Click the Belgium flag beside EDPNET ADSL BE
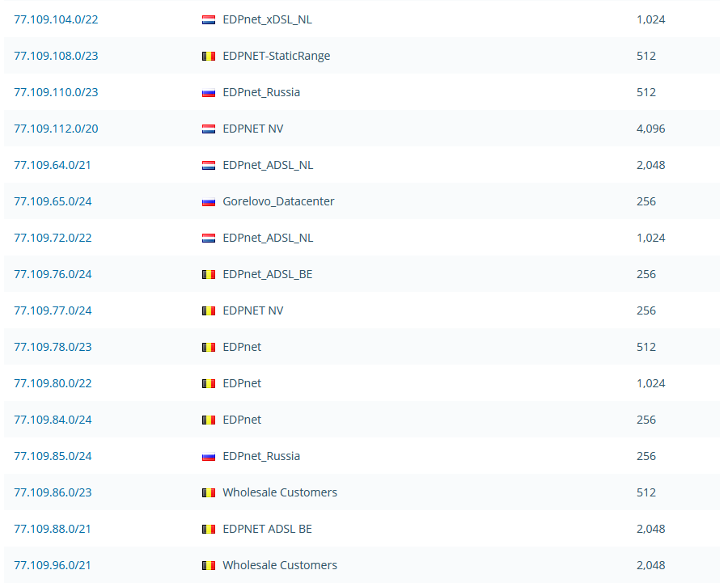Screen dimensions: 728x587 [x=209, y=529]
